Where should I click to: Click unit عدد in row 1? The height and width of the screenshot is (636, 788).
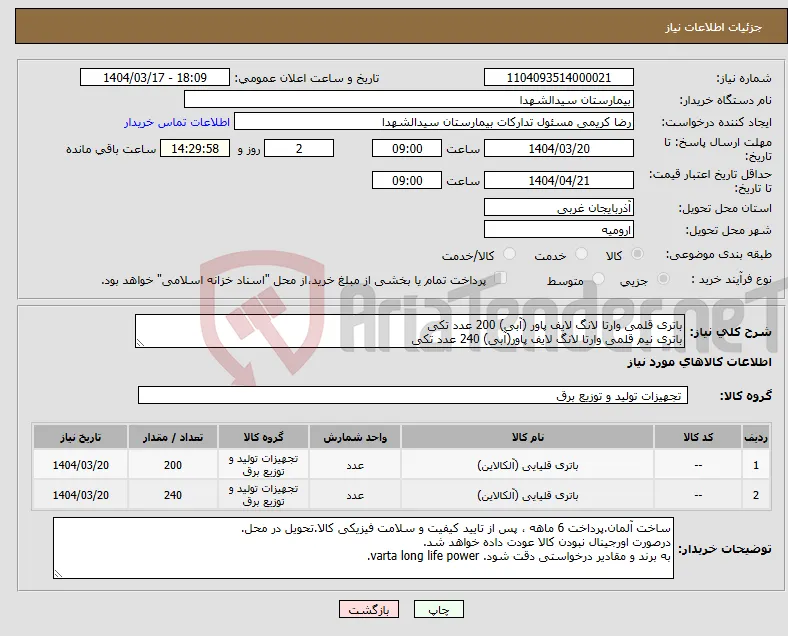coord(355,466)
